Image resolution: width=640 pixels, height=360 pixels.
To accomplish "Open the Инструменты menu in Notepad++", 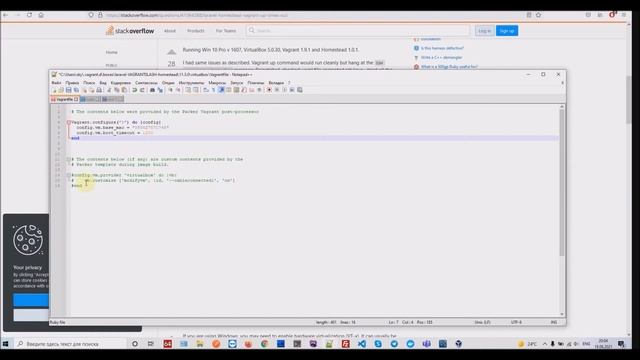I will [191, 83].
